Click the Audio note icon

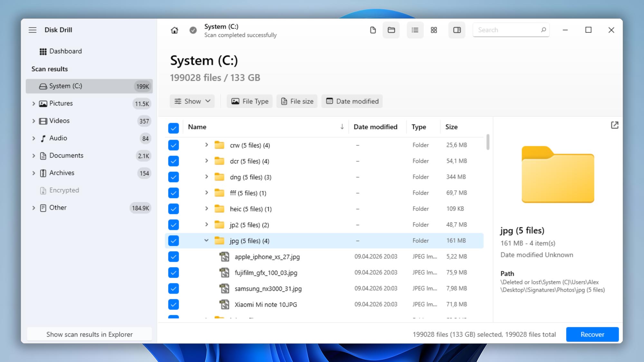point(43,138)
